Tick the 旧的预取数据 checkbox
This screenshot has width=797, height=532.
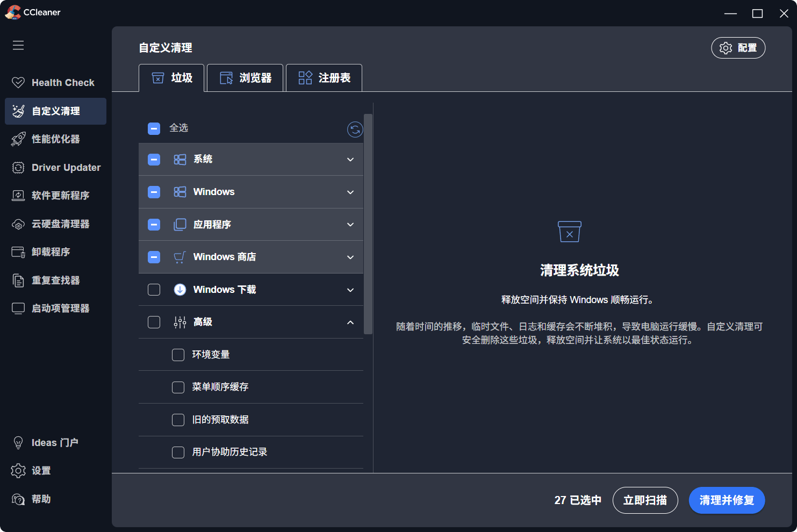(x=178, y=420)
